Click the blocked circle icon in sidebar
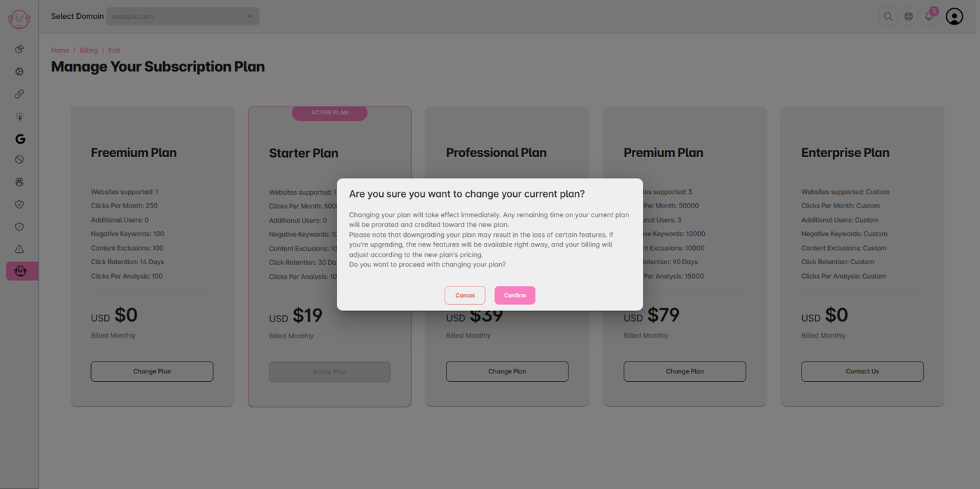Screen dimensions: 980x489 pos(20,160)
